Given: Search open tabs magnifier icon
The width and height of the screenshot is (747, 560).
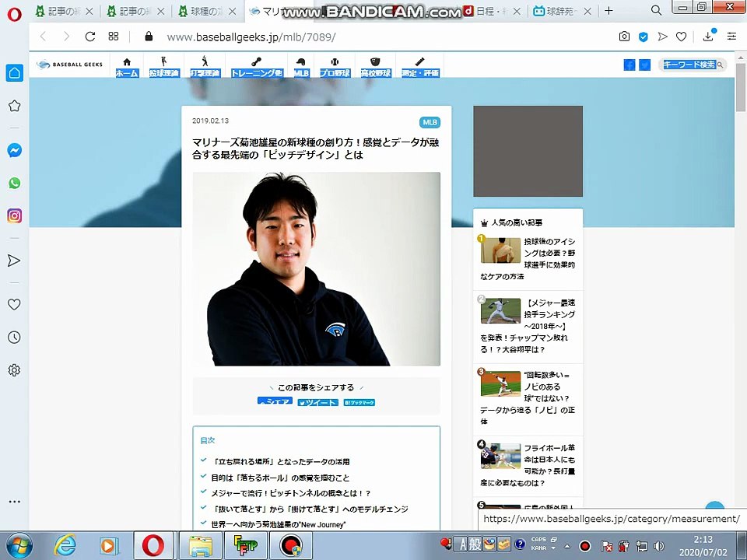Looking at the screenshot, I should [x=657, y=10].
